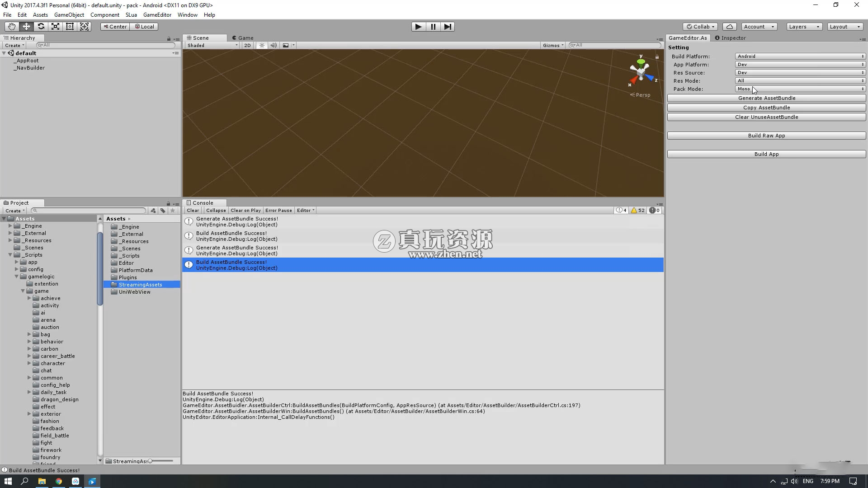The height and width of the screenshot is (488, 868).
Task: Clear the Console log
Action: tap(193, 211)
